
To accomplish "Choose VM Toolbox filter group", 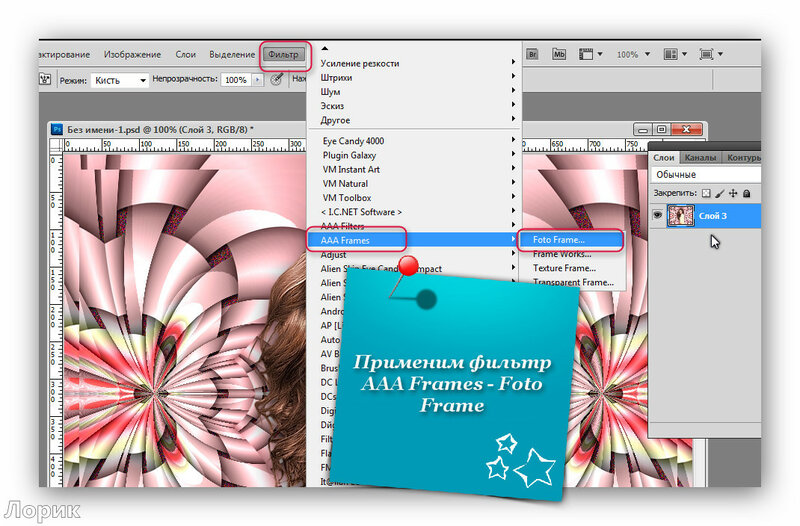I will tap(415, 198).
